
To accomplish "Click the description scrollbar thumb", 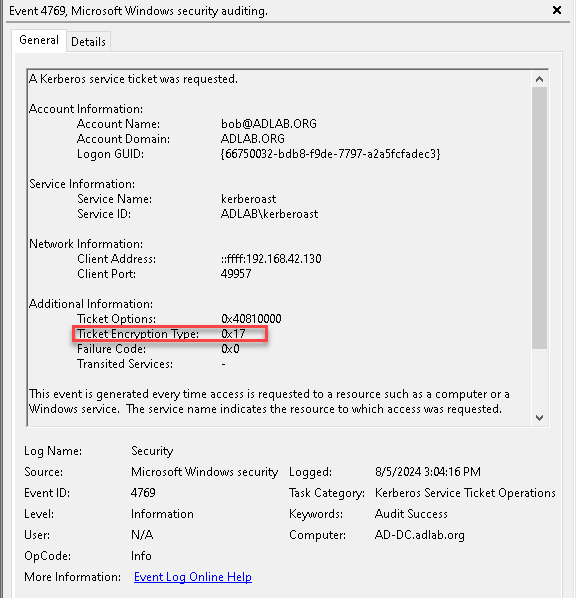I will click(539, 217).
